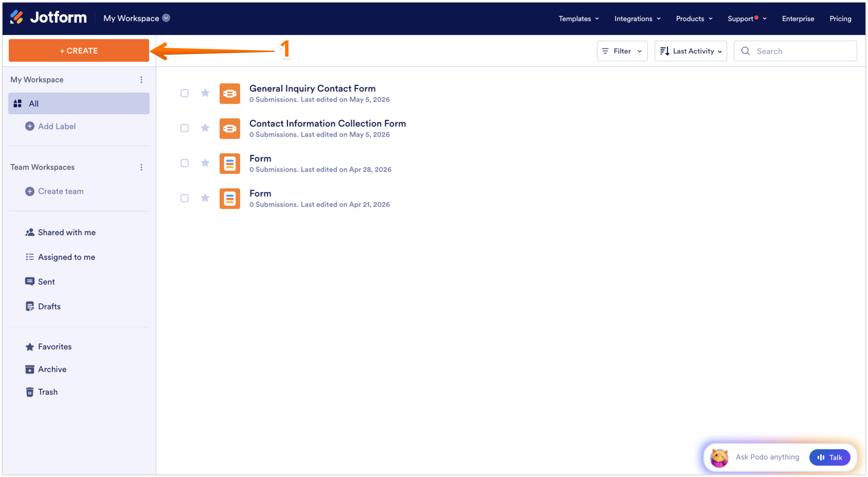Open Assigned to me section
868x477 pixels.
(x=60, y=257)
